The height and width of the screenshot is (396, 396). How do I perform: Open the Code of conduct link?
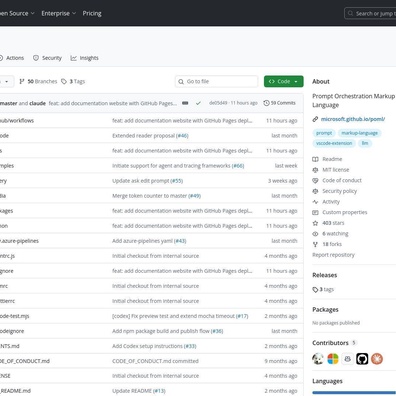(x=342, y=180)
